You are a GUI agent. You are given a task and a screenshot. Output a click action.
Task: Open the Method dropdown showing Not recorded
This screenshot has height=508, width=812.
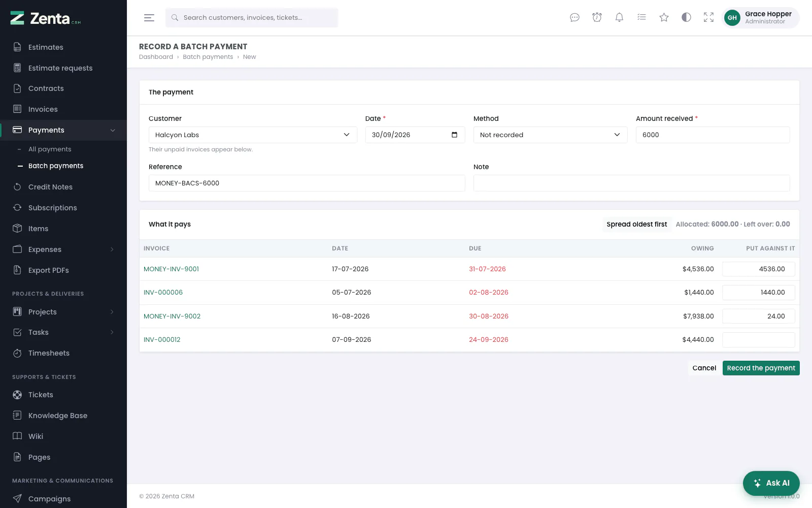550,135
